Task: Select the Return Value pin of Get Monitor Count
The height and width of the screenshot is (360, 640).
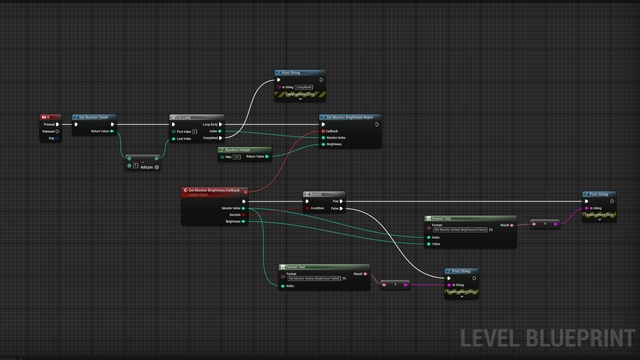Action: [x=112, y=131]
